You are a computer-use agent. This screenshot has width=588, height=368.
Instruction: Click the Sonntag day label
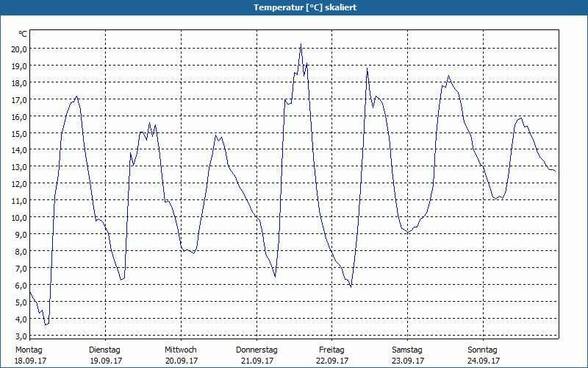pyautogui.click(x=483, y=350)
